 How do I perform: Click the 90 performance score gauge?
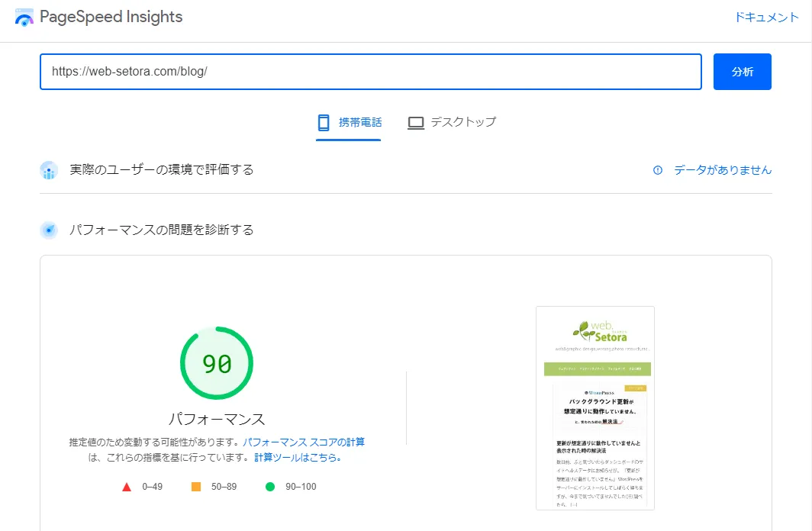tap(217, 364)
